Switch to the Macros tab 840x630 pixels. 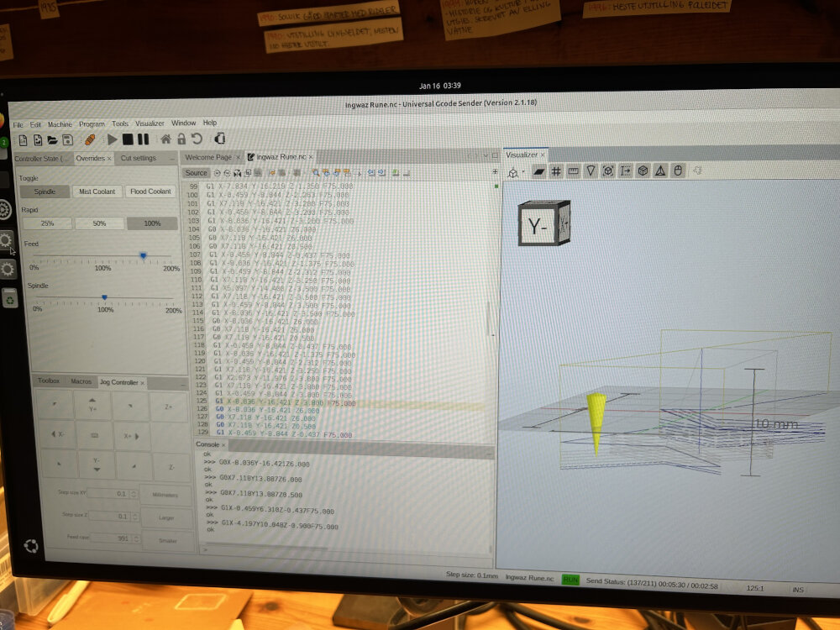point(81,381)
